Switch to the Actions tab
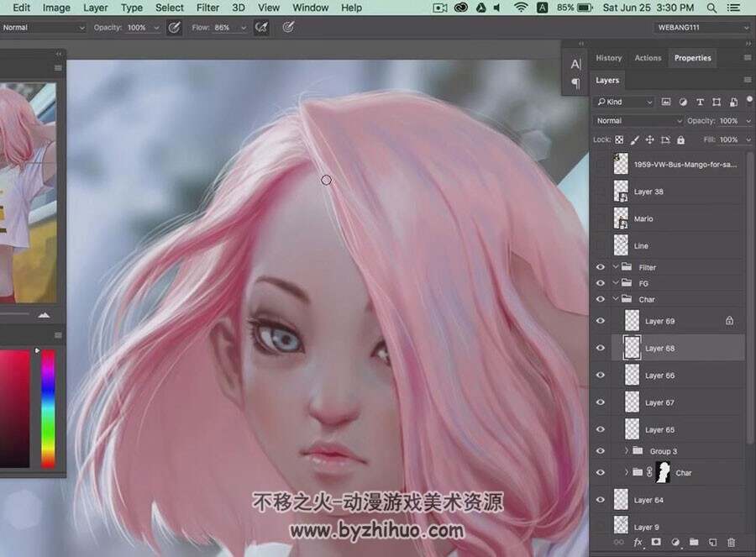Viewport: 756px width, 557px height. pyautogui.click(x=648, y=58)
